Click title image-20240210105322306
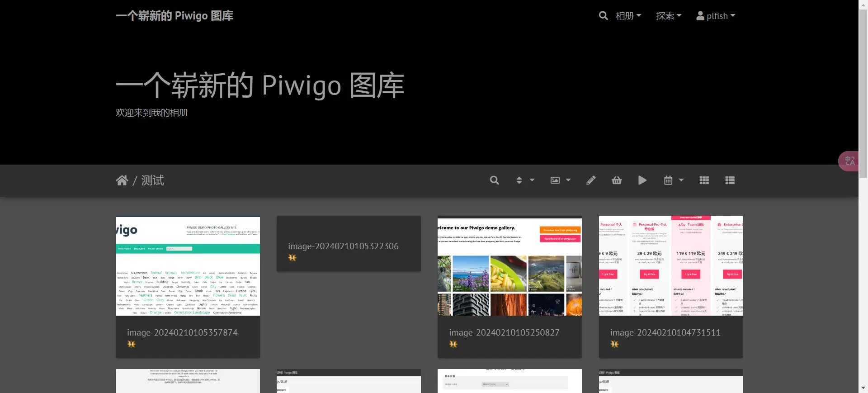This screenshot has width=868, height=393. point(343,246)
